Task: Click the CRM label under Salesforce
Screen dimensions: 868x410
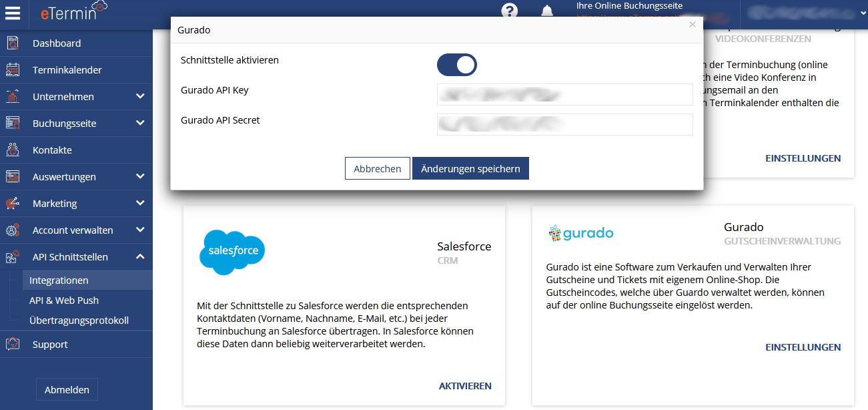Action: pyautogui.click(x=448, y=260)
